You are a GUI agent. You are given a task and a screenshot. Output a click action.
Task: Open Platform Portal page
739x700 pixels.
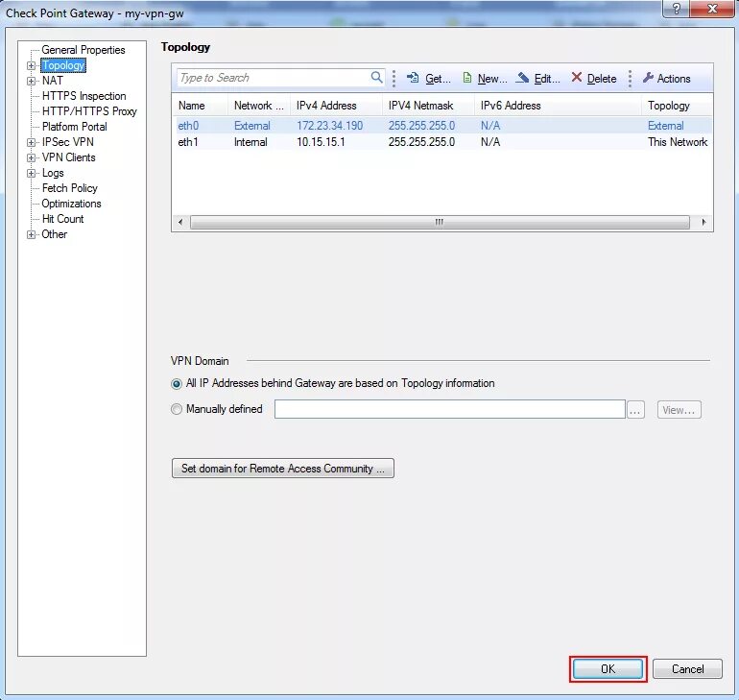pyautogui.click(x=75, y=127)
